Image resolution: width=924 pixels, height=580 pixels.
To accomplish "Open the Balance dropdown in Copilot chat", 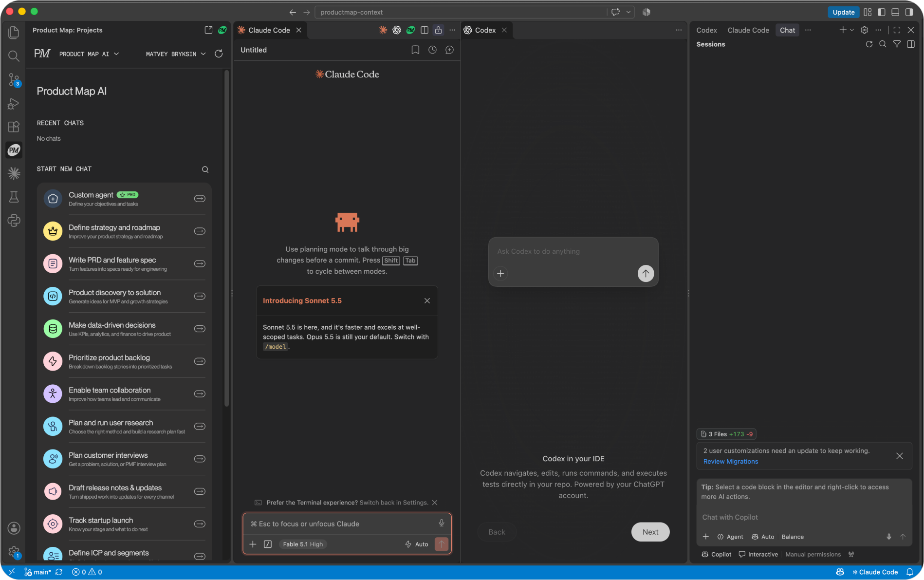I will point(793,537).
